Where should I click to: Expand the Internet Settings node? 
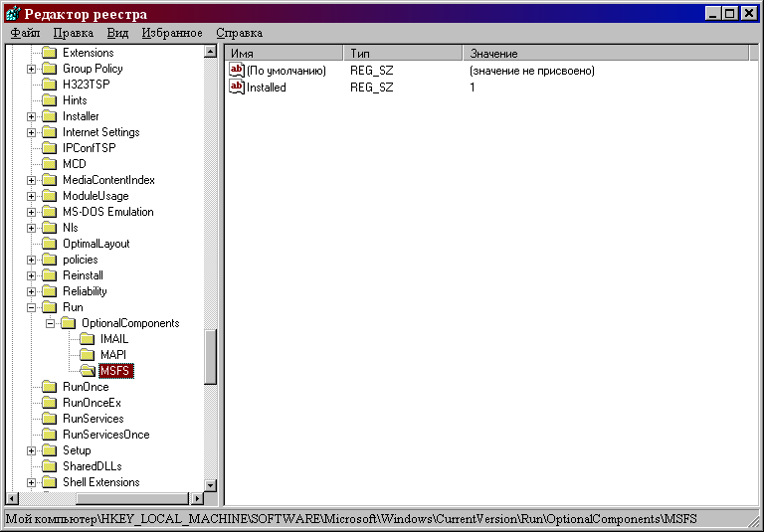[x=32, y=132]
